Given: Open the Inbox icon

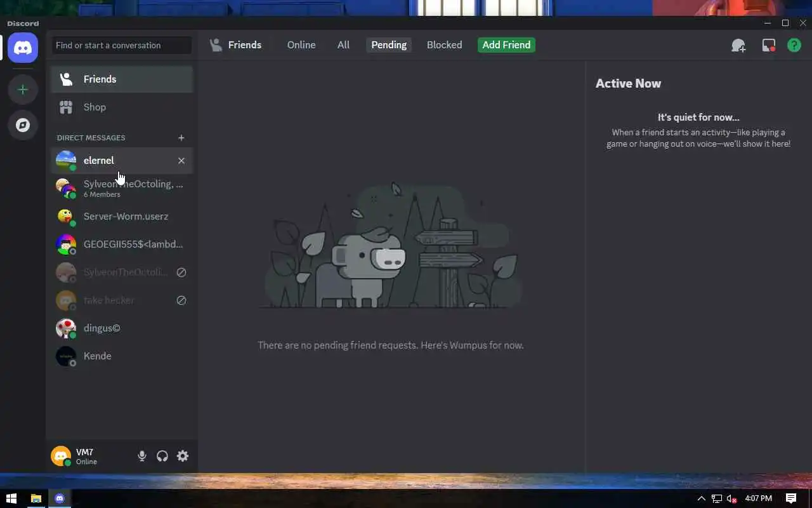Looking at the screenshot, I should coord(769,45).
